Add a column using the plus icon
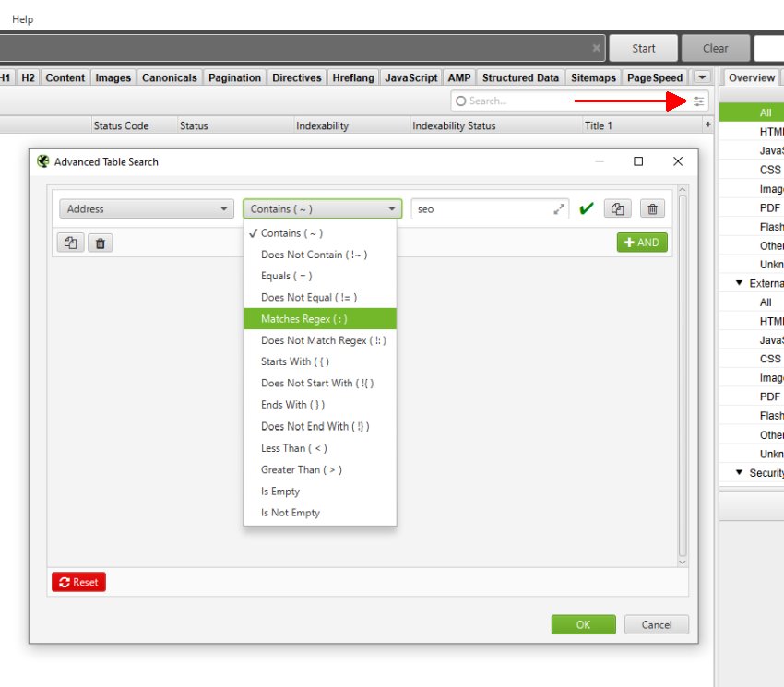This screenshot has width=784, height=687. coord(641,242)
